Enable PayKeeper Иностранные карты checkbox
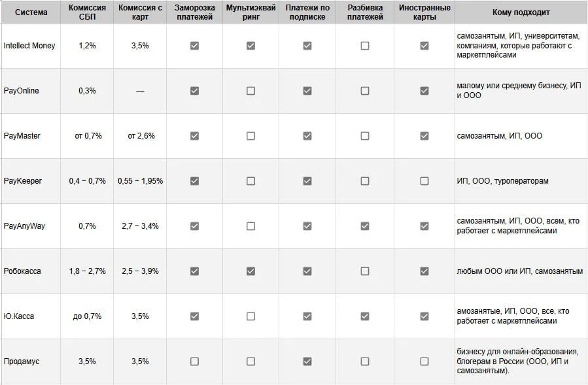This screenshot has height=385, width=588. pyautogui.click(x=424, y=181)
